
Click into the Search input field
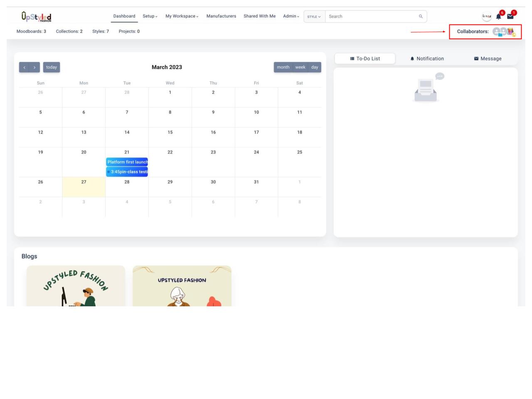tap(372, 17)
